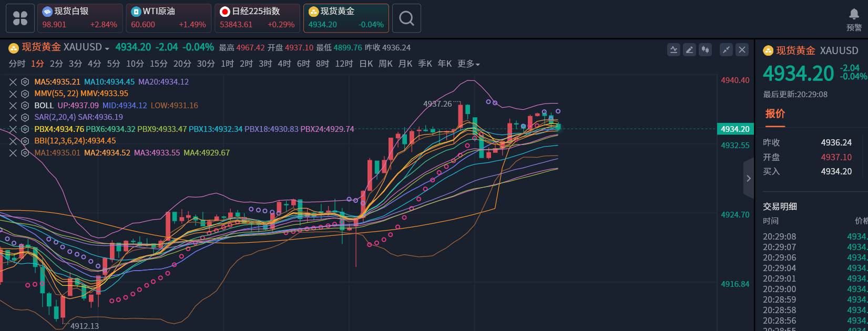Click the shrink chart arrows icon
Viewport: 868px width, 331px height.
coord(726,50)
